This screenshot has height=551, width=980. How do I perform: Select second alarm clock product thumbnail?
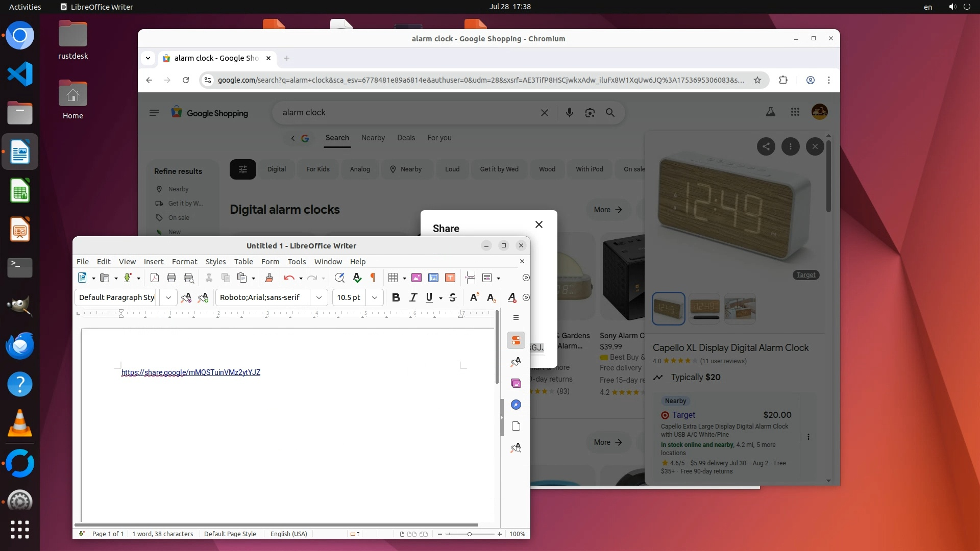[x=704, y=308]
